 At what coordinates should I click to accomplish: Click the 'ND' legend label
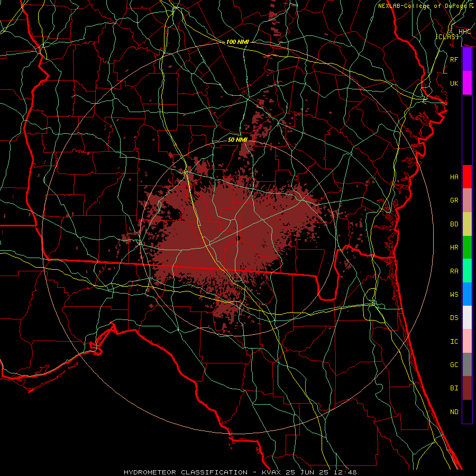[454, 412]
